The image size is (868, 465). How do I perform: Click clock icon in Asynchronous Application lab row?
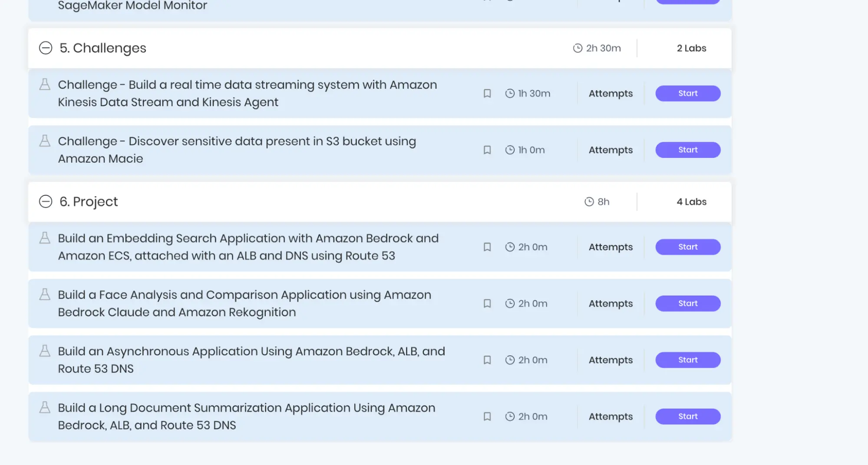(510, 360)
